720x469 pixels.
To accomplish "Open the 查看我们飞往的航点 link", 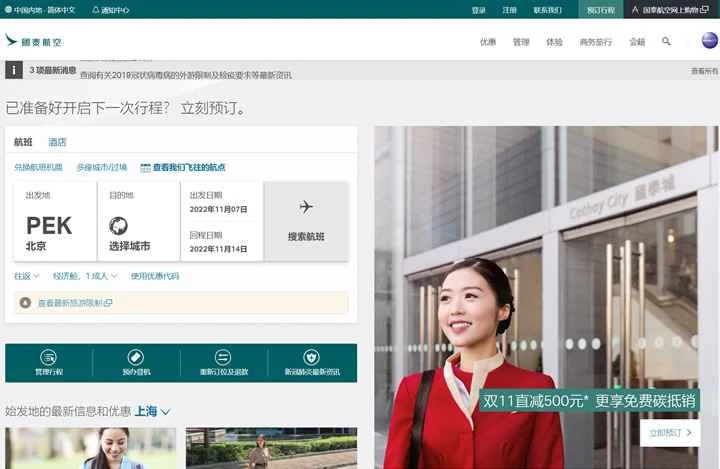I will click(189, 168).
